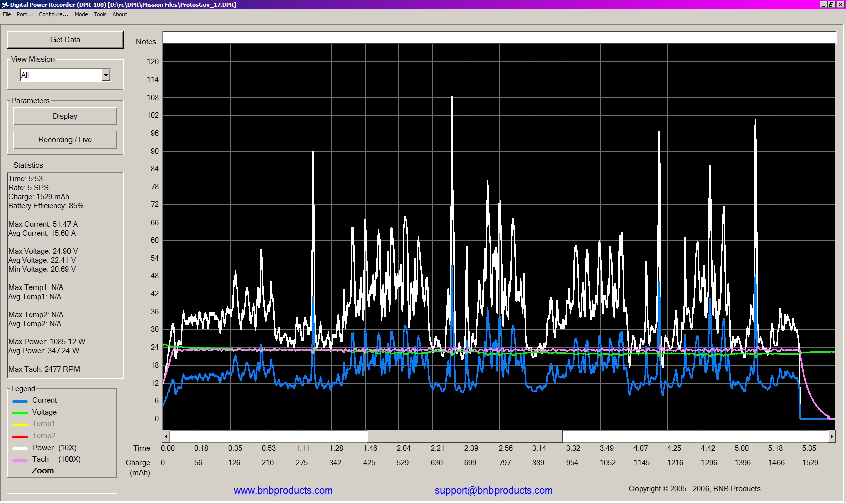
Task: Click the blue Current legend swatch
Action: (x=20, y=401)
